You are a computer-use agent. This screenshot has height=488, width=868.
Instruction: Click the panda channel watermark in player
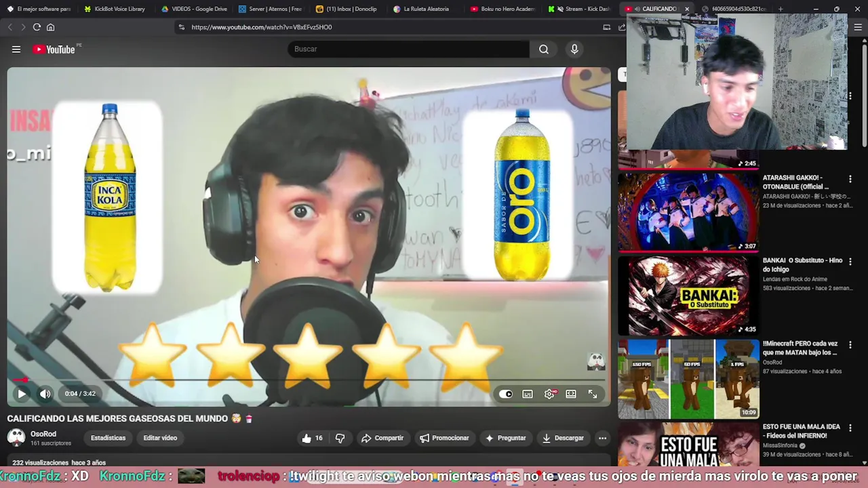point(595,361)
